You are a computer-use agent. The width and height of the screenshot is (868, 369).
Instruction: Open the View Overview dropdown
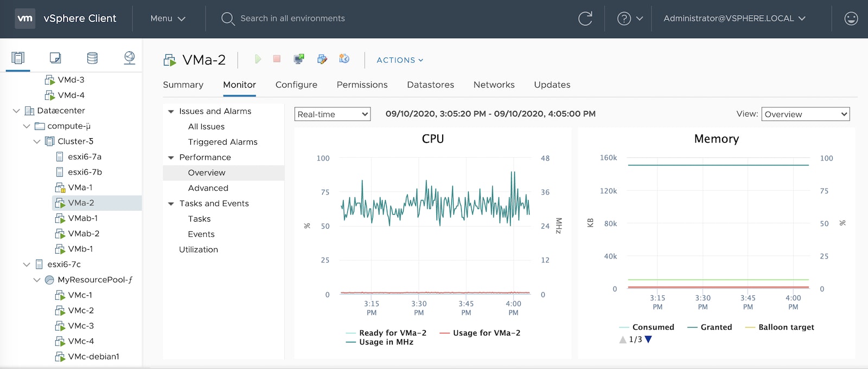click(805, 114)
